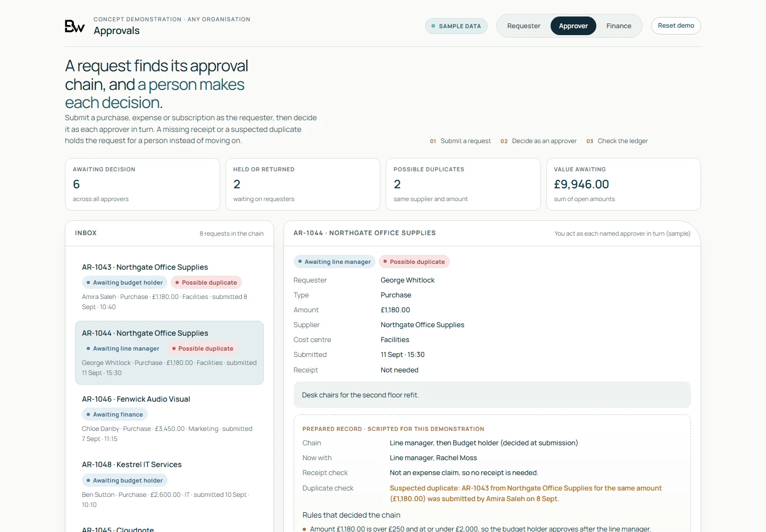The image size is (766, 532).
Task: Click the '8 requests in the chain' label
Action: (231, 234)
